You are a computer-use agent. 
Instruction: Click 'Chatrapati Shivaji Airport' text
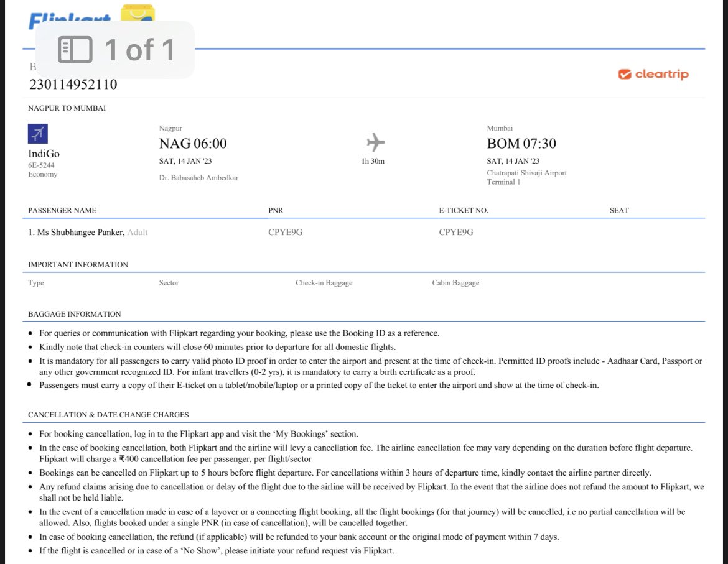coord(526,172)
